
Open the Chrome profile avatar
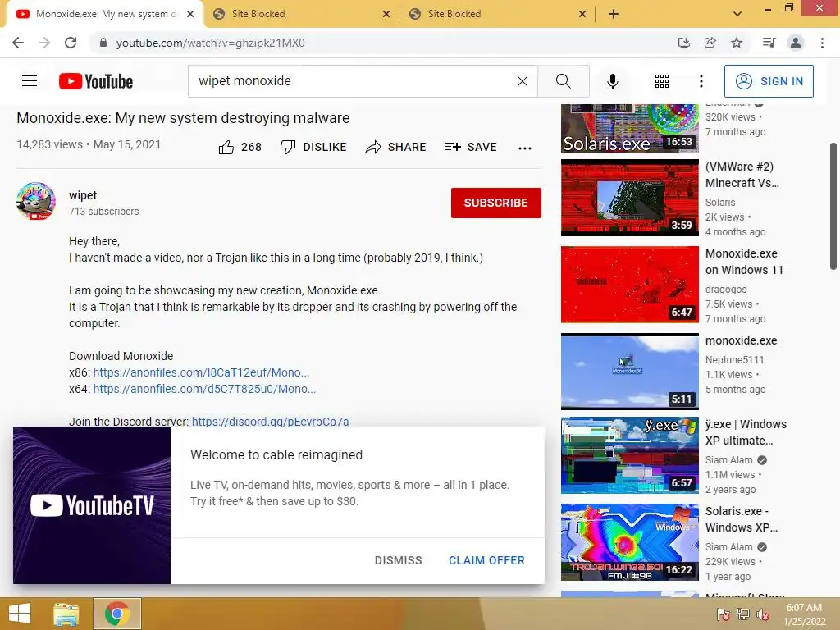[x=796, y=43]
